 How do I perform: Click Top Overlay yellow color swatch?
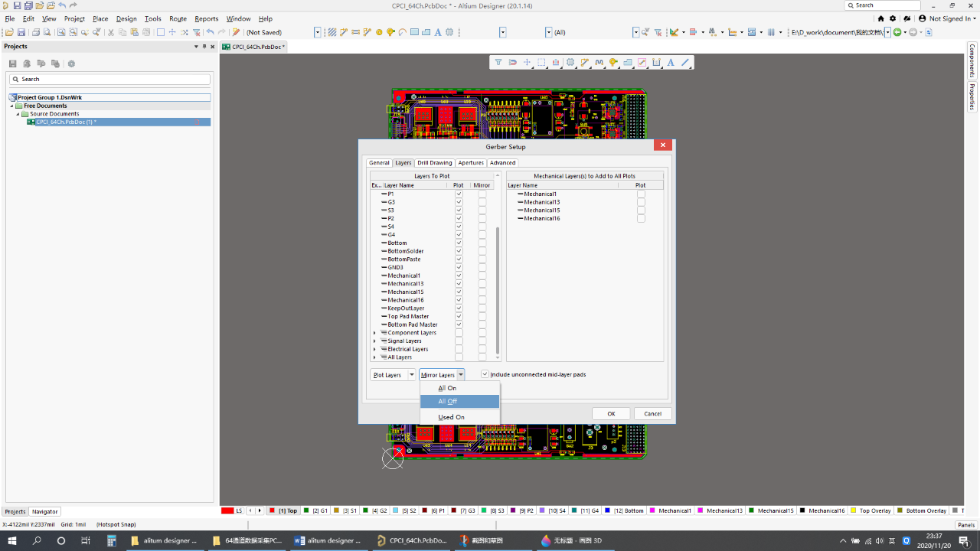854,510
